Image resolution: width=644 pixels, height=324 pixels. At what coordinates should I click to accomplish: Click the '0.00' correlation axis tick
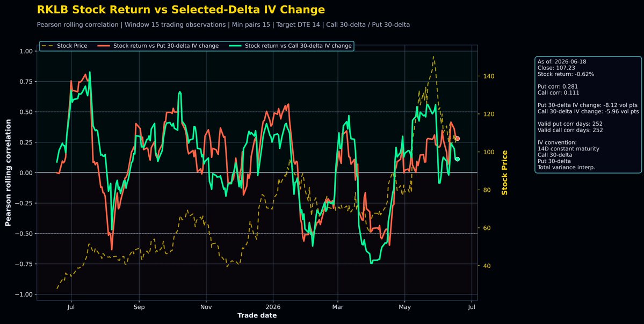click(x=26, y=172)
